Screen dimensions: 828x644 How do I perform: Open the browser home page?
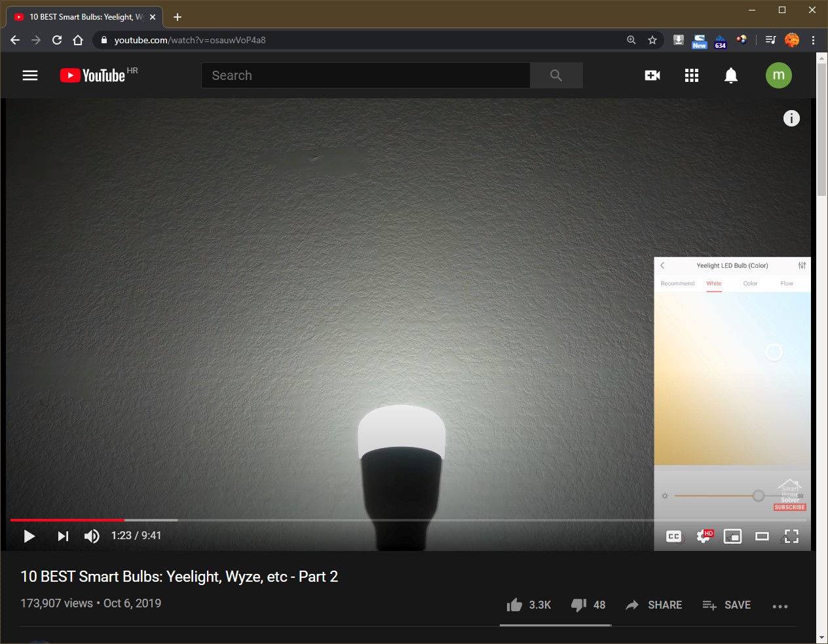pyautogui.click(x=78, y=40)
